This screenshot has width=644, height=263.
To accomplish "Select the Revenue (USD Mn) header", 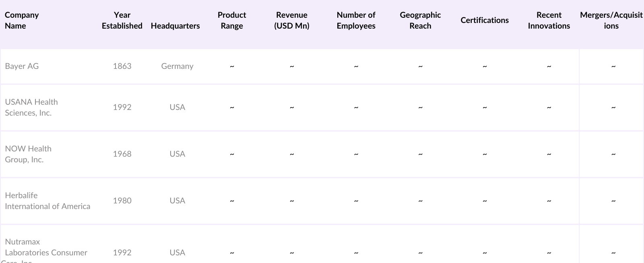I will tap(292, 20).
